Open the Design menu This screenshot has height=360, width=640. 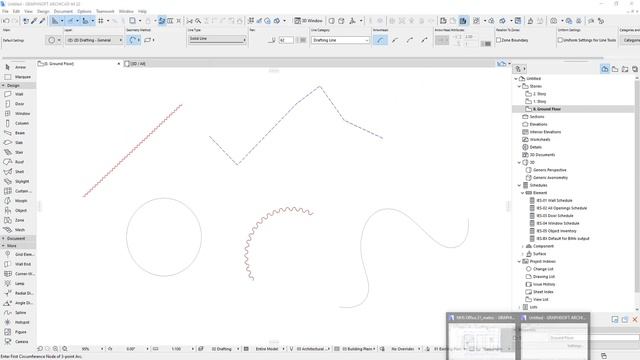point(43,11)
